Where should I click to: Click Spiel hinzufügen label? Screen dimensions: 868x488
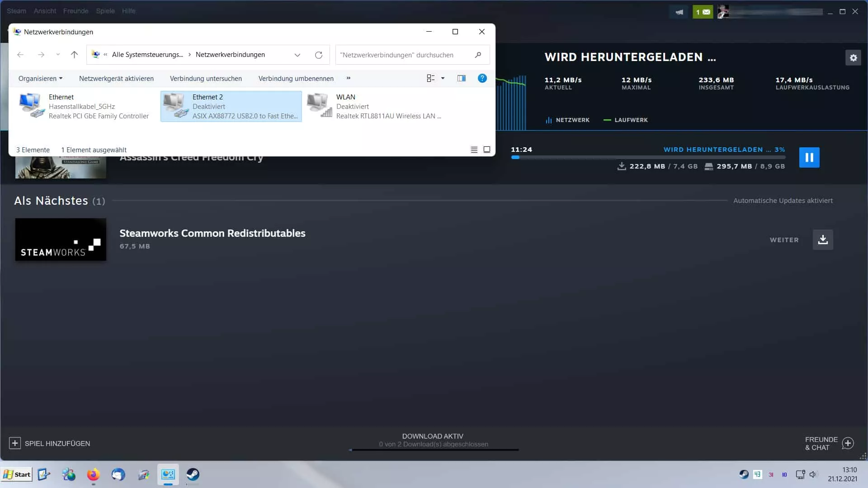[57, 443]
